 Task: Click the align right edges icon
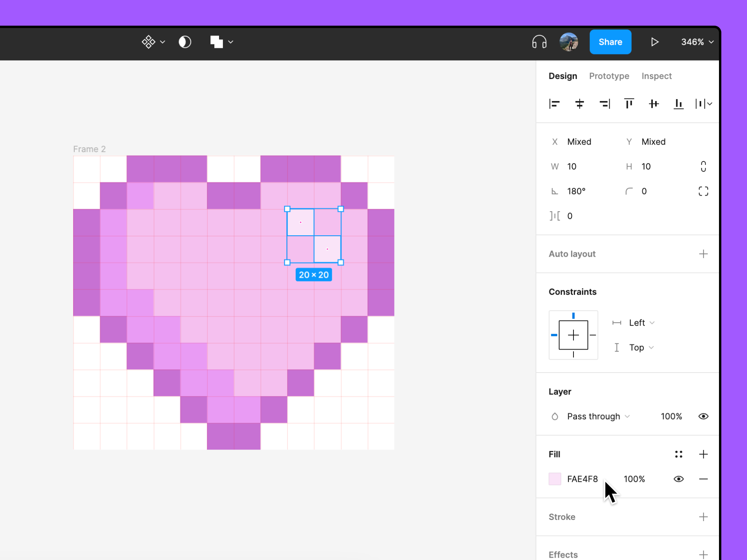click(605, 103)
